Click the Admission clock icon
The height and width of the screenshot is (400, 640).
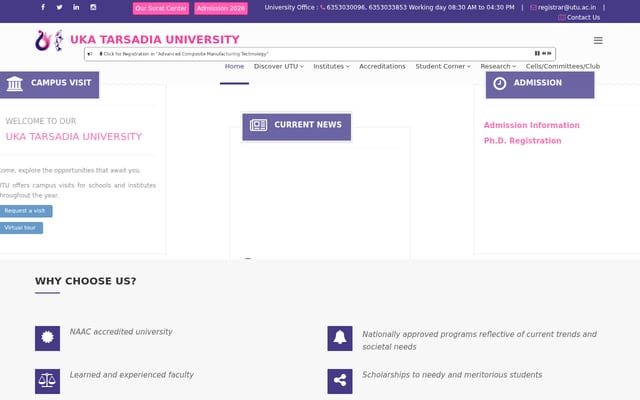point(500,83)
